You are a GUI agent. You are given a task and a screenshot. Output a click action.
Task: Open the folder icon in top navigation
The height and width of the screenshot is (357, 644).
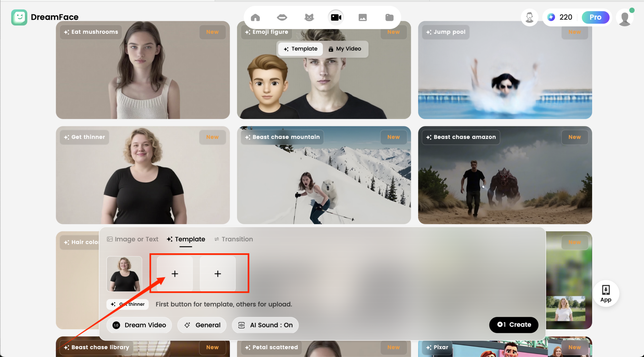[x=389, y=17]
